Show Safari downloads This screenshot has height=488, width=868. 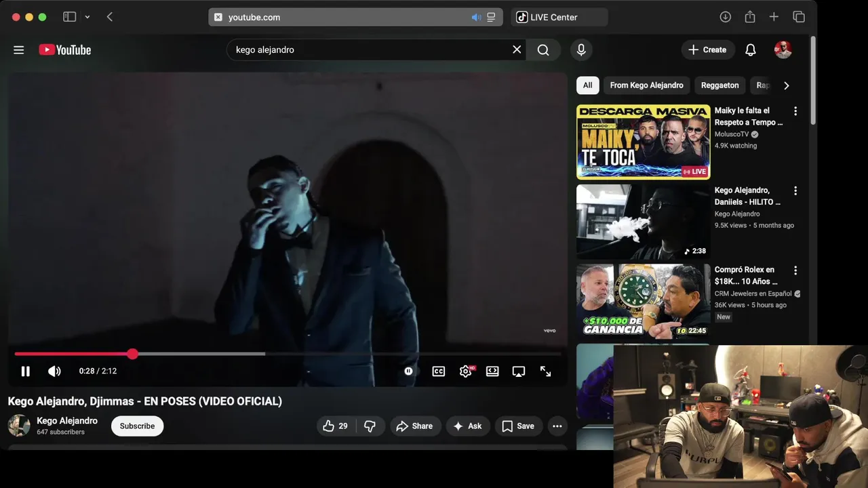point(726,17)
